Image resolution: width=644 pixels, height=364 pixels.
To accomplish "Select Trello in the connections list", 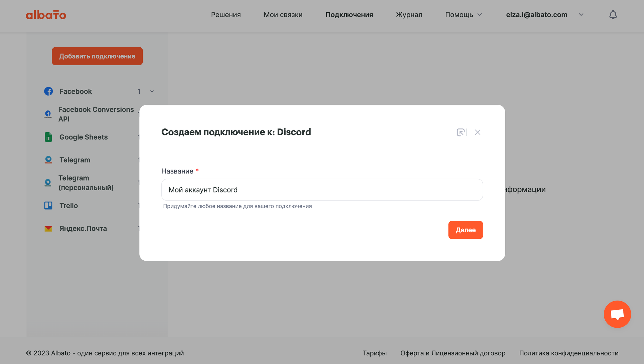I will (69, 206).
